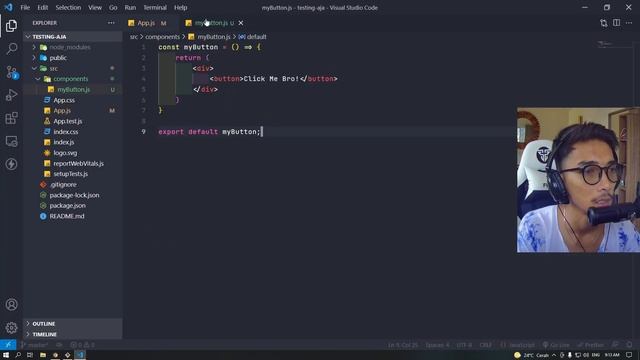Open the Windows Start menu
Image resolution: width=640 pixels, height=360 pixels.
click(x=6, y=355)
